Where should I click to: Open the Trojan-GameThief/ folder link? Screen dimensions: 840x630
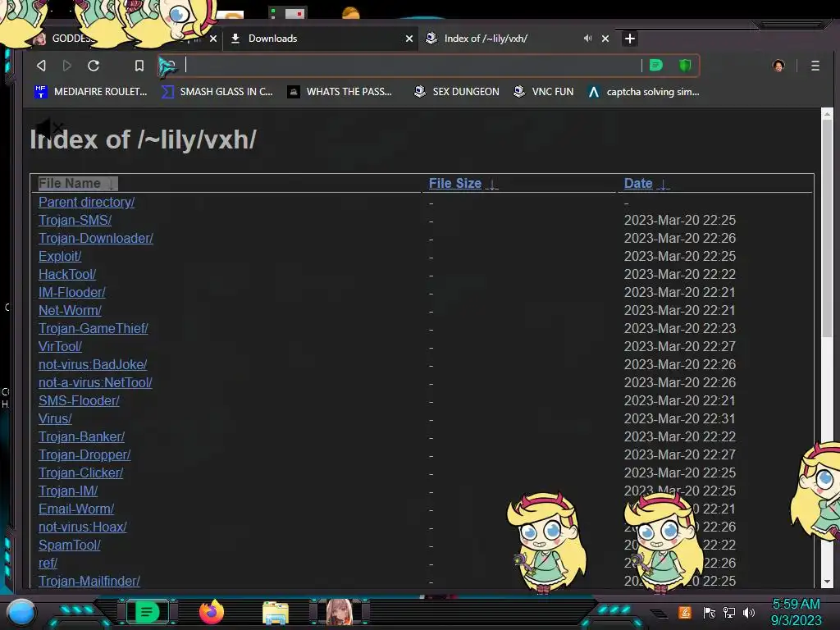[x=94, y=328]
